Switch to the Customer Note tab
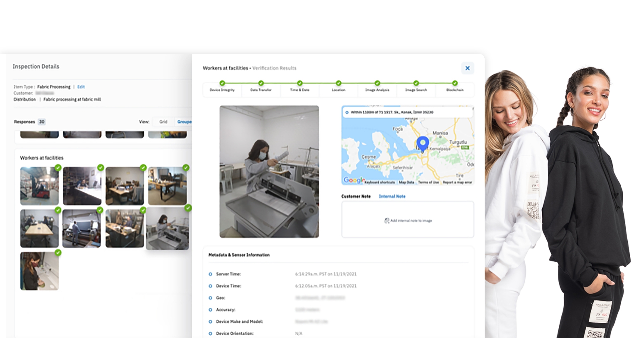 356,196
